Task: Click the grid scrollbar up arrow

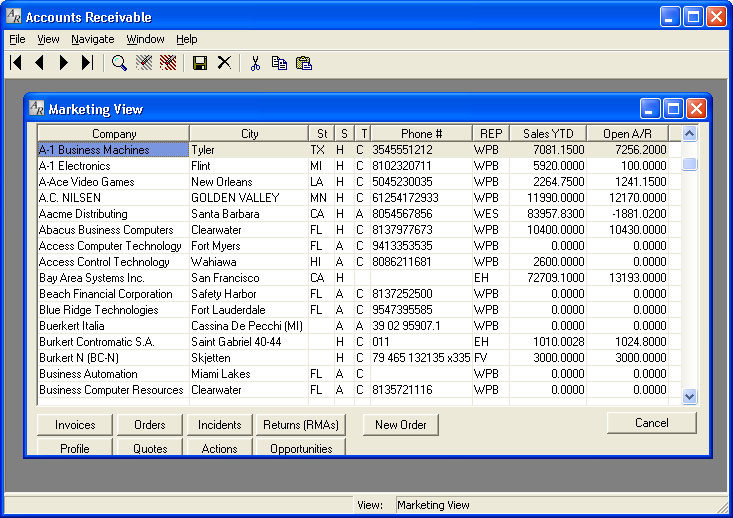Action: coord(689,134)
